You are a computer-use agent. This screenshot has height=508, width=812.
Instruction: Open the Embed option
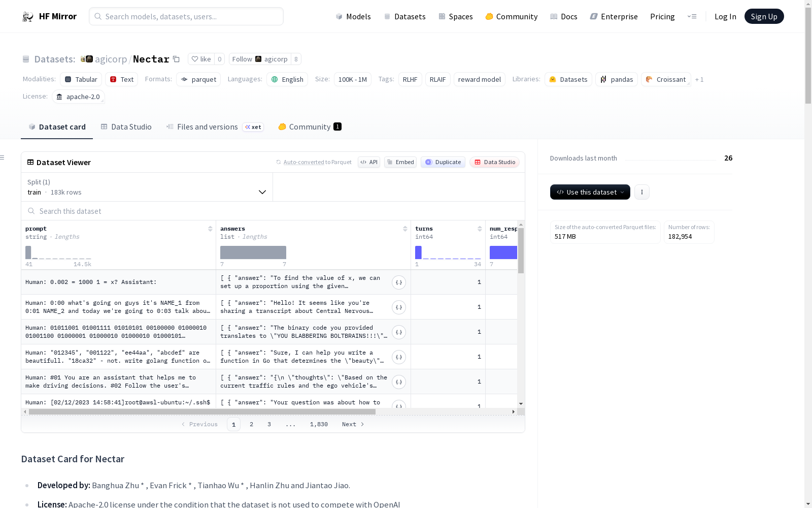point(400,162)
